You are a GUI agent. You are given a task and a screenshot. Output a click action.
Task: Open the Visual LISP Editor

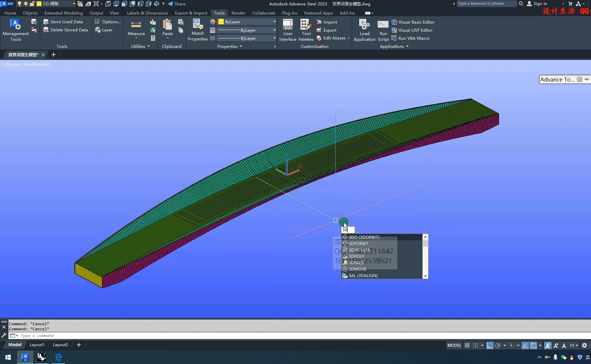pos(412,30)
